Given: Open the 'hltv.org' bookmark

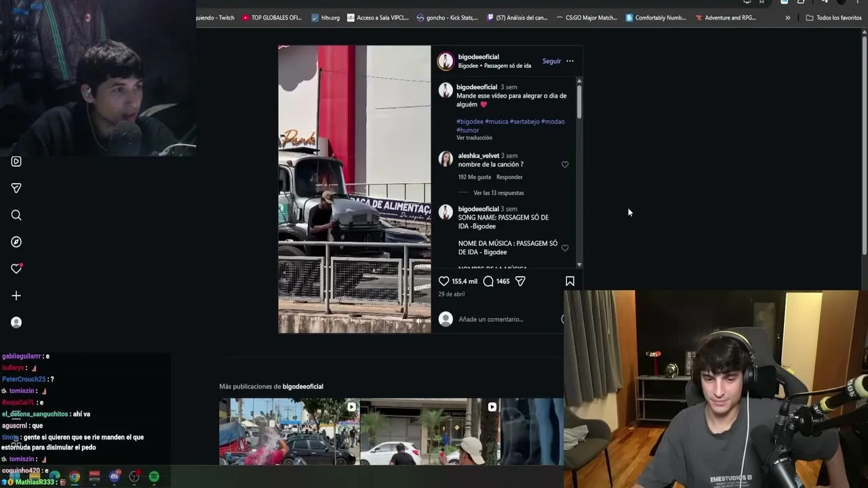Looking at the screenshot, I should pos(325,18).
